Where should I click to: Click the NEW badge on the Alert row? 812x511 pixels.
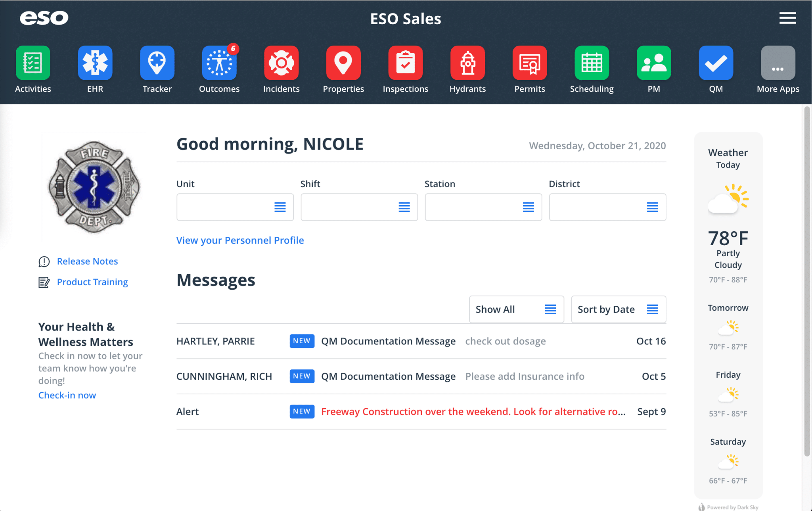(302, 411)
